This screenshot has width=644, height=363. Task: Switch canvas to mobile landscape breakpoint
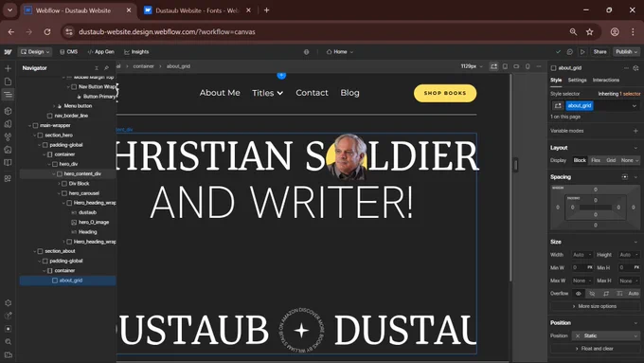click(x=516, y=66)
